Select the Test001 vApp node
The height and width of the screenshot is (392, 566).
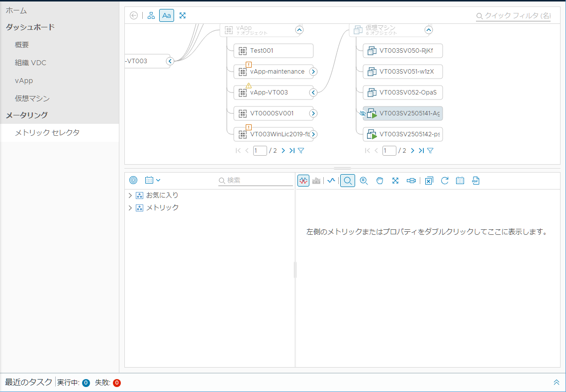pyautogui.click(x=273, y=51)
